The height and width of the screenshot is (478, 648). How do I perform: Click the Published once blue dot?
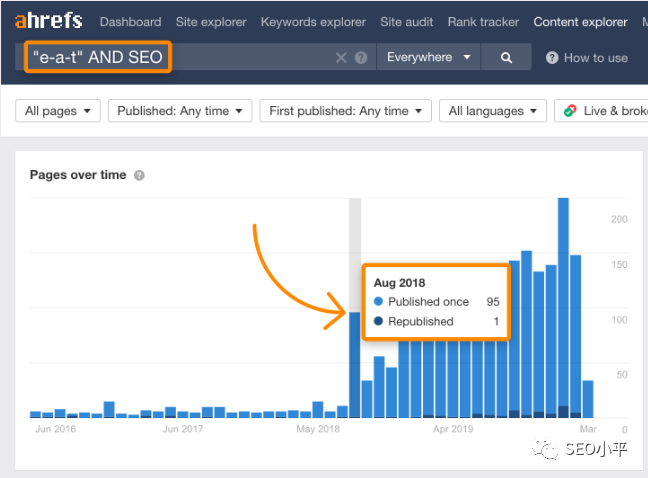coord(378,301)
